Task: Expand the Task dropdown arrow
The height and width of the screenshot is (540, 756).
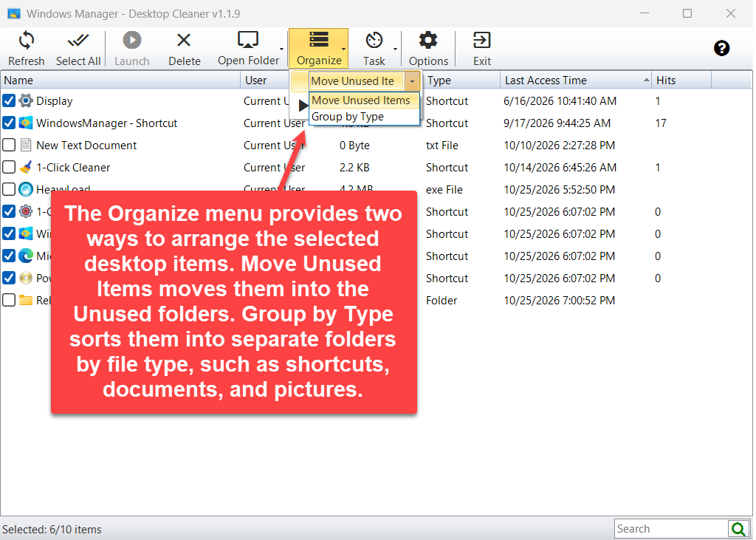Action: [396, 49]
